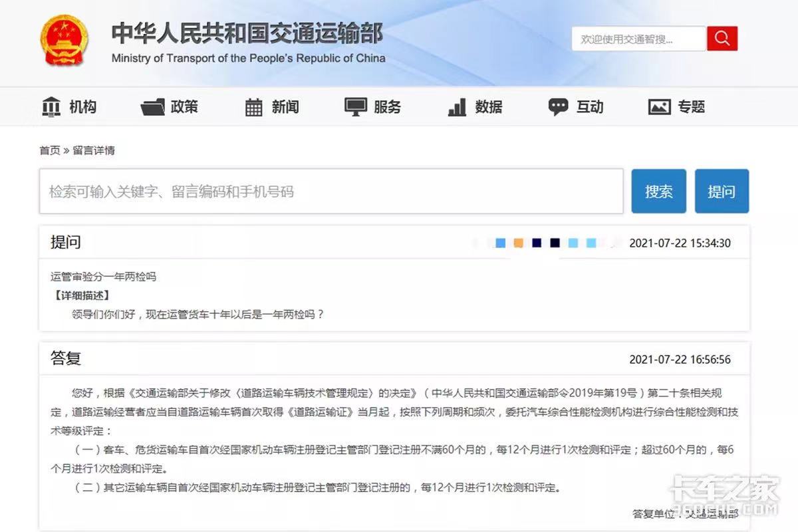This screenshot has width=798, height=532.
Task: Click the 留言详情 breadcrumb text
Action: [x=94, y=150]
